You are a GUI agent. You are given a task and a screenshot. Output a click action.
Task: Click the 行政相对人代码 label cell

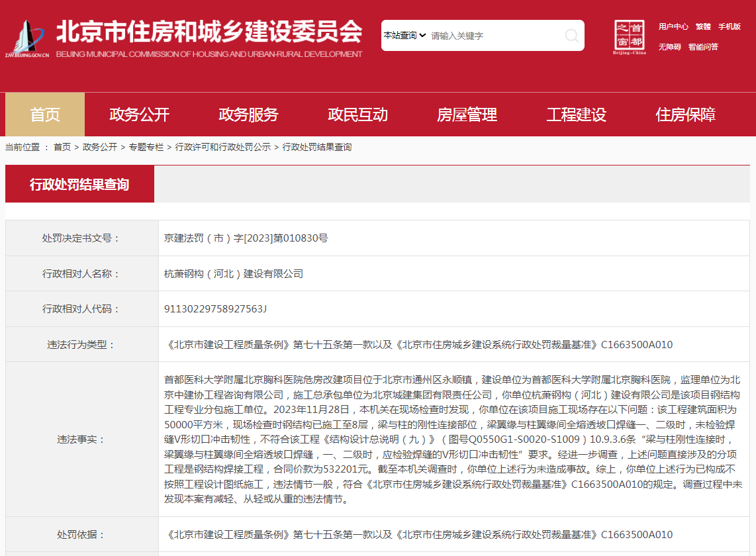(x=82, y=309)
